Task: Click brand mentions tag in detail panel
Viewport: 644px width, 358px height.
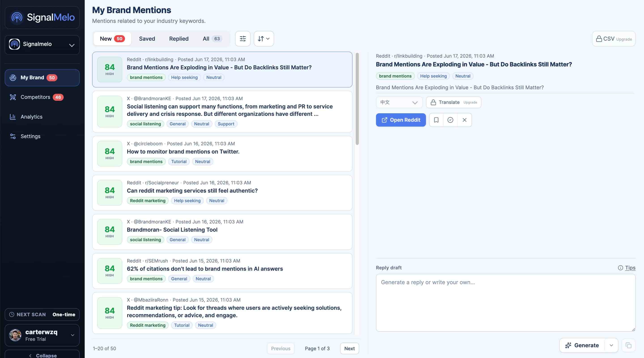Action: (x=395, y=76)
